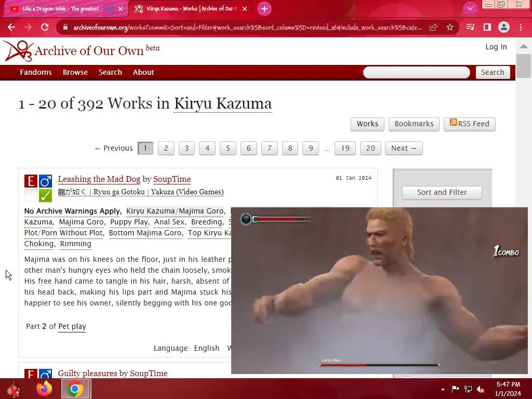Open the Kiryu Kazuma tag link in heading

point(222,103)
